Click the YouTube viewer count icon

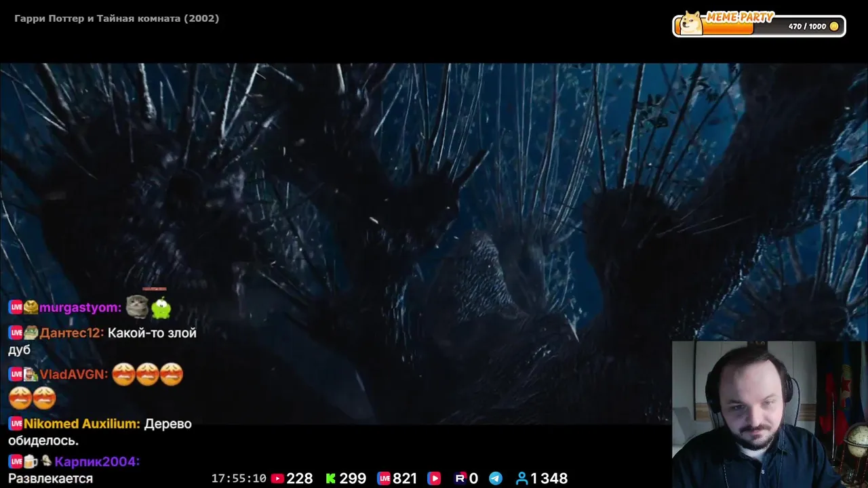pyautogui.click(x=277, y=479)
